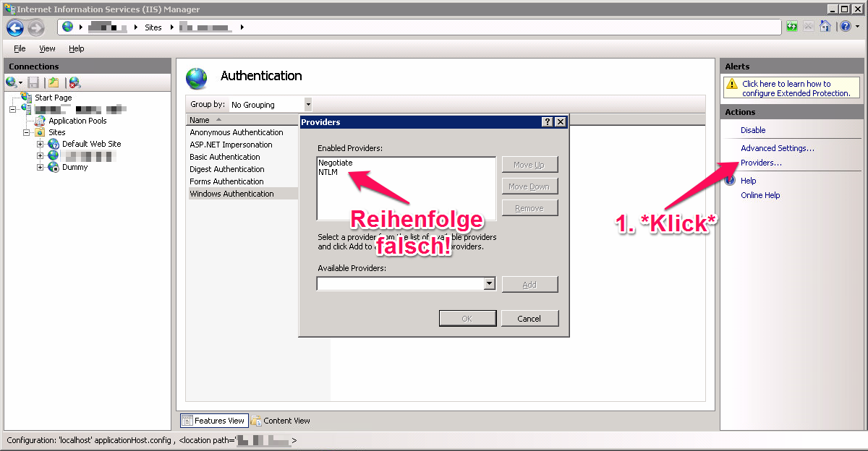
Task: Click the Move Down button
Action: pos(529,186)
